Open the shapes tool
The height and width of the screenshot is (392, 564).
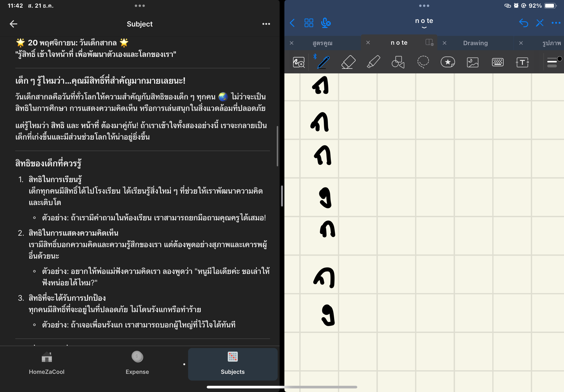tap(398, 62)
